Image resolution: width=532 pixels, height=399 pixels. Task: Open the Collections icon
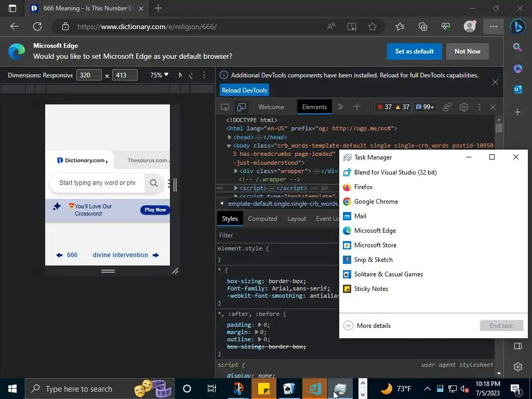[423, 26]
